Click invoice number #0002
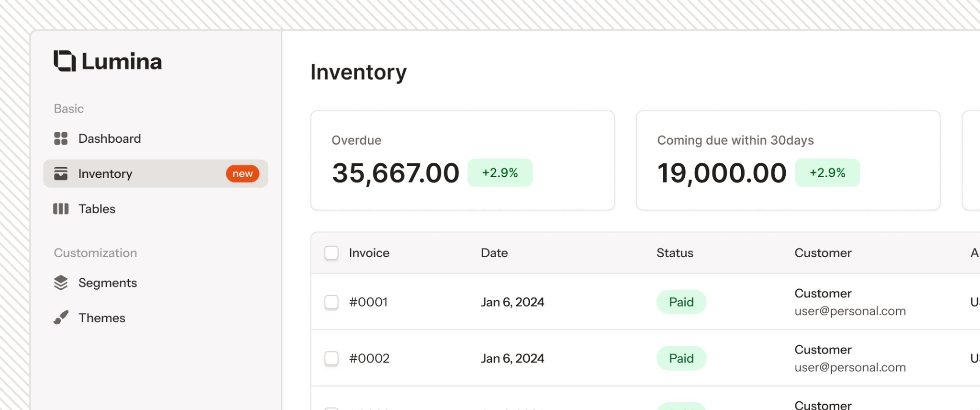 tap(369, 358)
